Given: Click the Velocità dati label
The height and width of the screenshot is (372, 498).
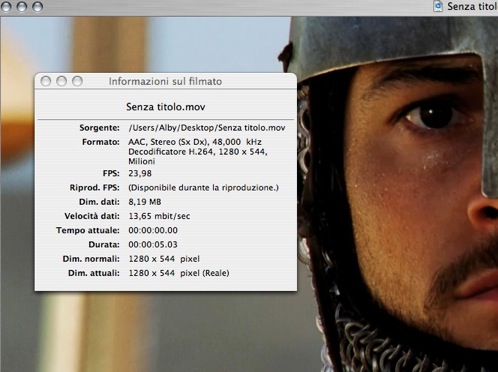Looking at the screenshot, I should [x=92, y=216].
